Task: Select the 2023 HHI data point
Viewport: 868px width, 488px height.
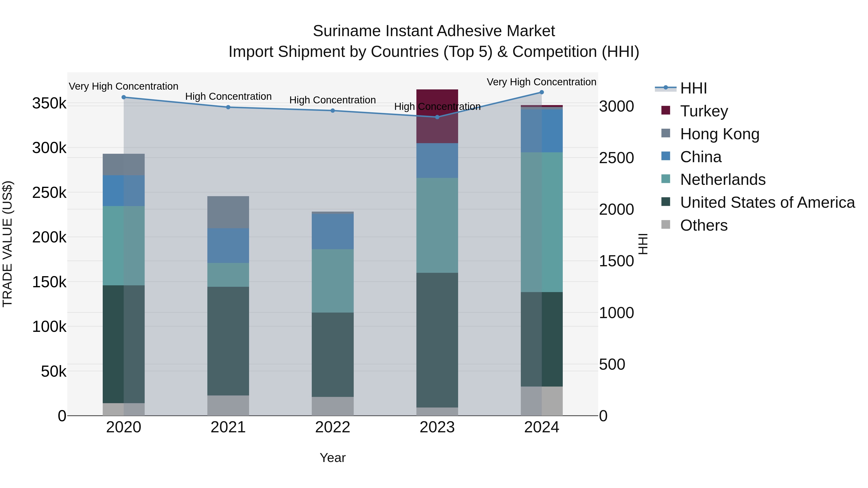Action: click(437, 117)
